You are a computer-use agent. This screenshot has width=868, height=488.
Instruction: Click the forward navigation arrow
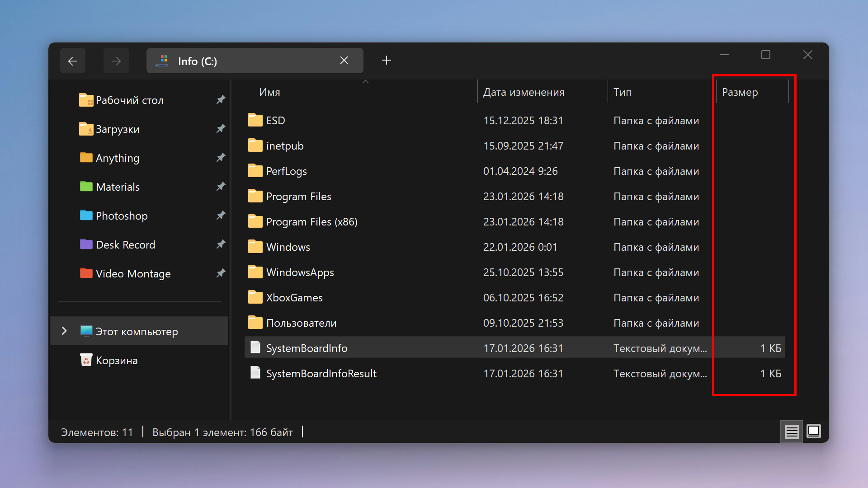click(x=116, y=61)
